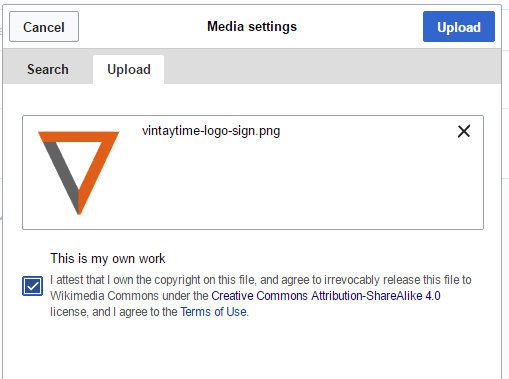Click the Media settings dialog title
Screen dimensions: 509x379
pos(252,27)
